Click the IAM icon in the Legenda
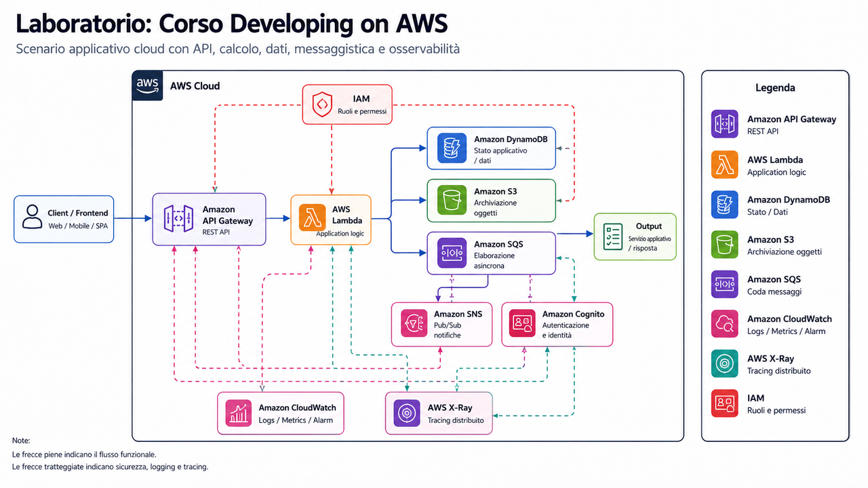868x488 pixels. click(725, 403)
